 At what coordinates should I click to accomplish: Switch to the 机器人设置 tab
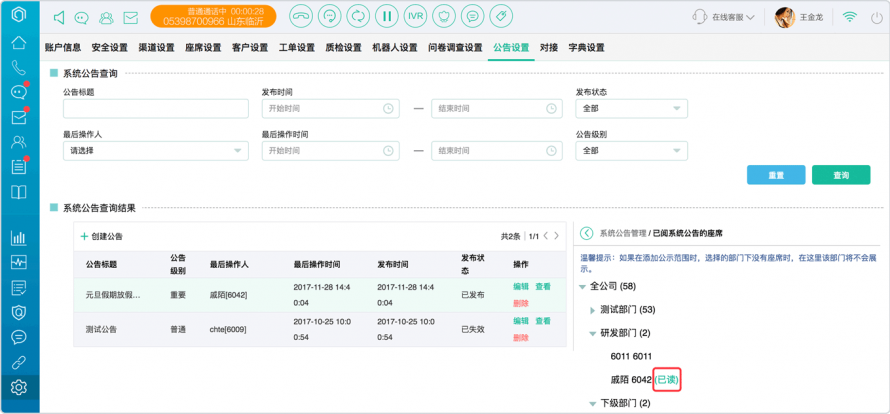point(394,48)
